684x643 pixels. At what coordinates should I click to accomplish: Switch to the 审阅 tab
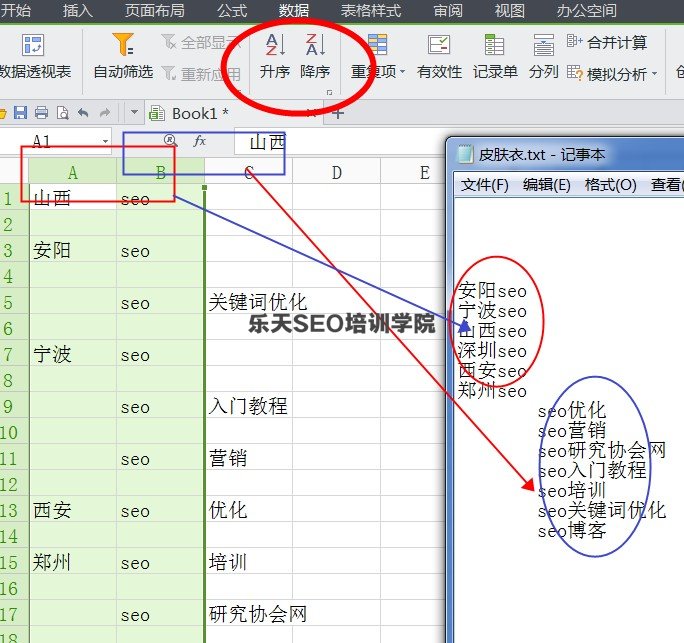(448, 10)
